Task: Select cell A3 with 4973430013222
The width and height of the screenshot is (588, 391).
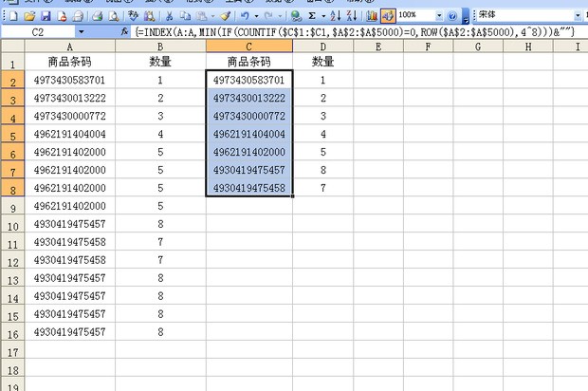Action: click(70, 98)
